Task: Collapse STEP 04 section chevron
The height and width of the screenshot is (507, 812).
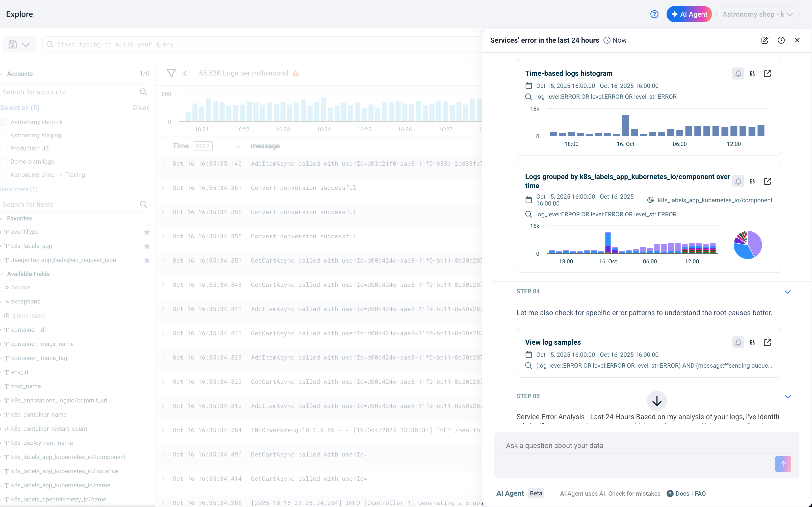Action: point(788,292)
